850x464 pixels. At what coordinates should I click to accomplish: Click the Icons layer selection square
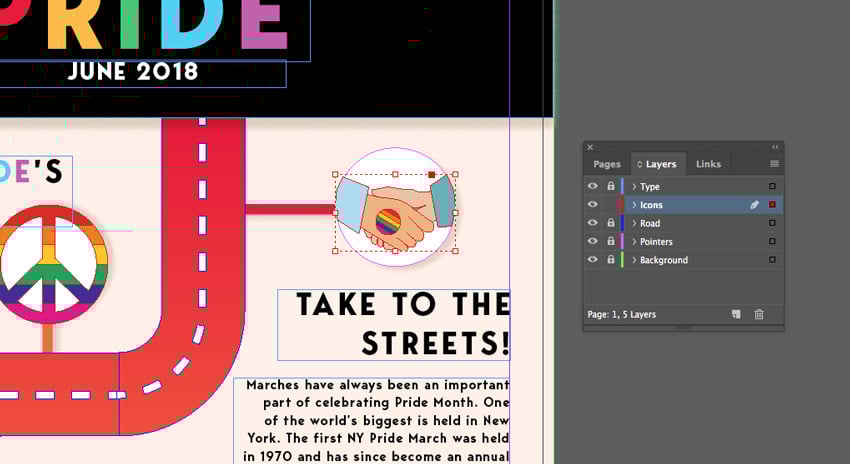(772, 204)
